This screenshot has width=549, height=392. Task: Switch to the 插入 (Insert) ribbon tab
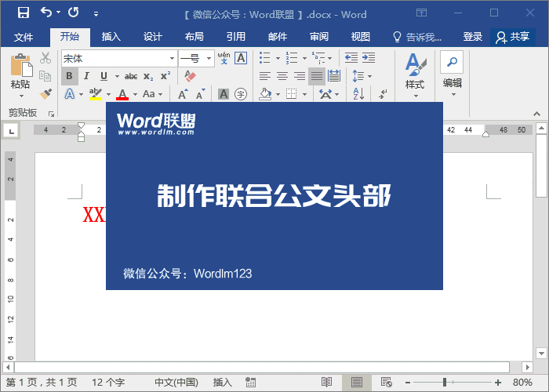[111, 37]
